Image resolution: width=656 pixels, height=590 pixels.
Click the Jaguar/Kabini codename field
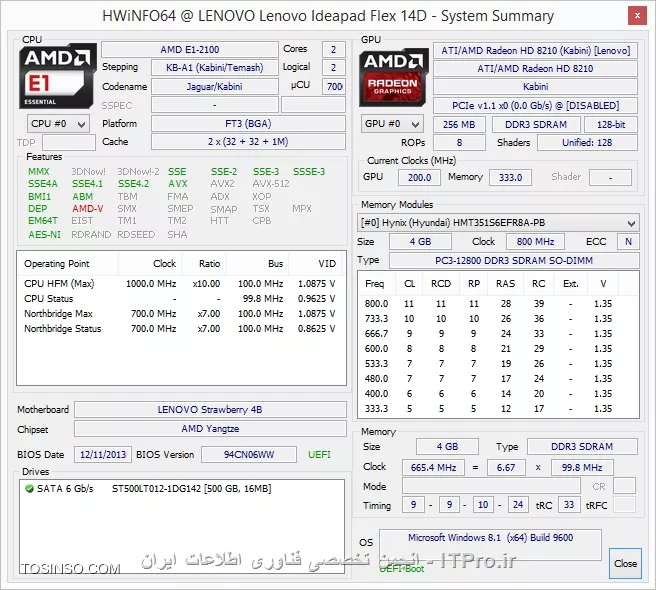tap(215, 87)
